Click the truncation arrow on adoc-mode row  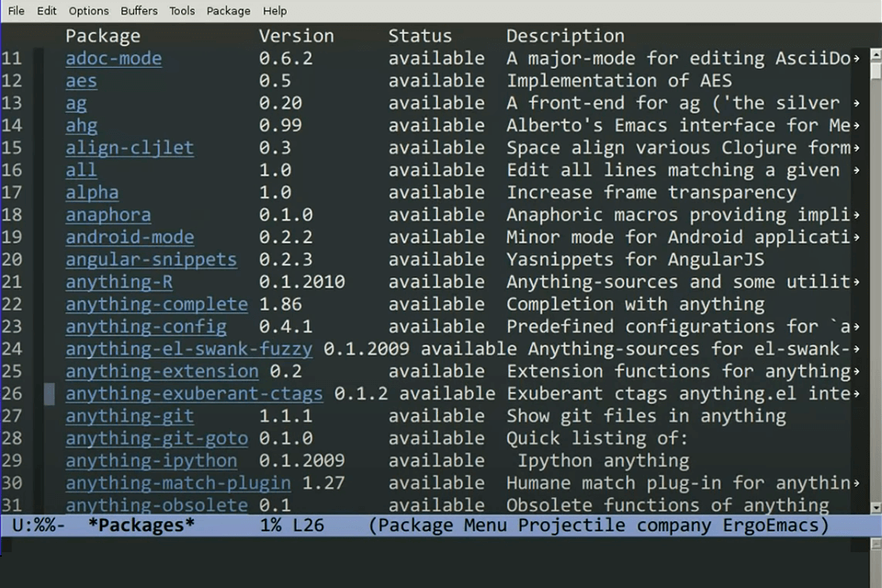pos(856,59)
